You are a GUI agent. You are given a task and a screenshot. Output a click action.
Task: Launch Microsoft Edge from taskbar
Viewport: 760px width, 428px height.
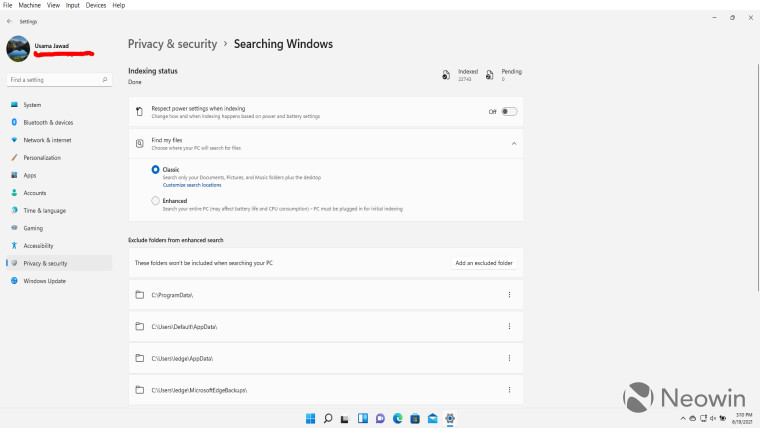[x=397, y=418]
